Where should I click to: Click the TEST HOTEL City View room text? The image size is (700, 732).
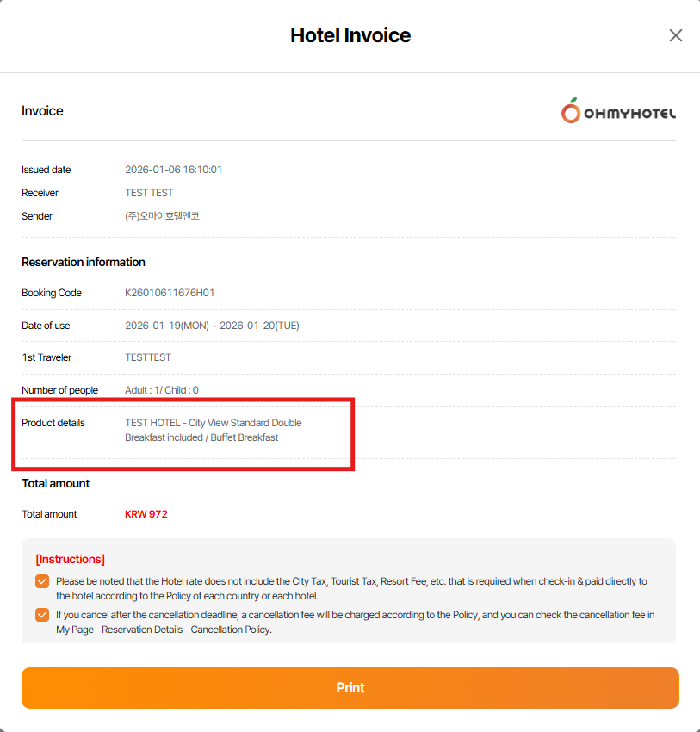click(214, 423)
